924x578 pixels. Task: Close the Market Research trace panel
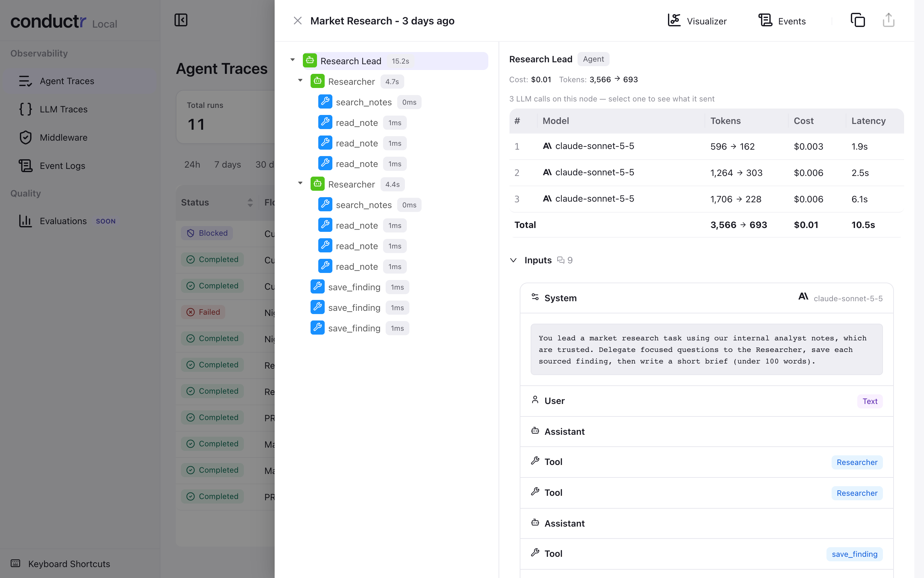coord(297,21)
